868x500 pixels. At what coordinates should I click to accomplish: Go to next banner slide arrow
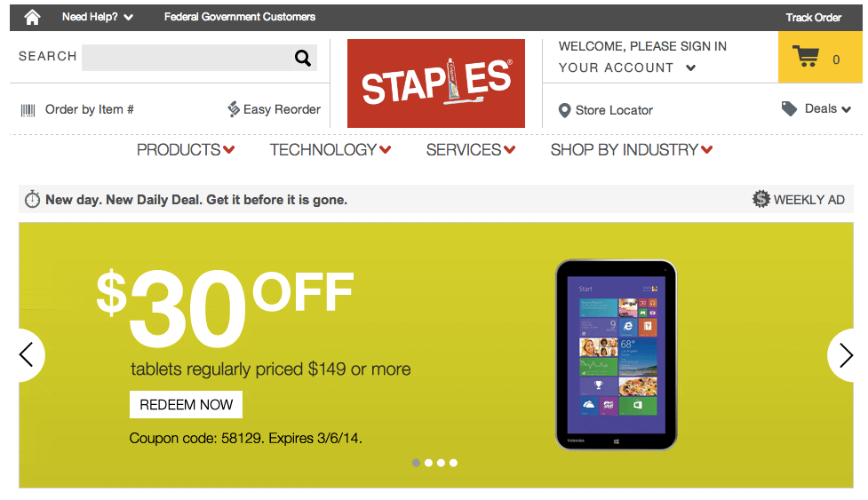(845, 355)
